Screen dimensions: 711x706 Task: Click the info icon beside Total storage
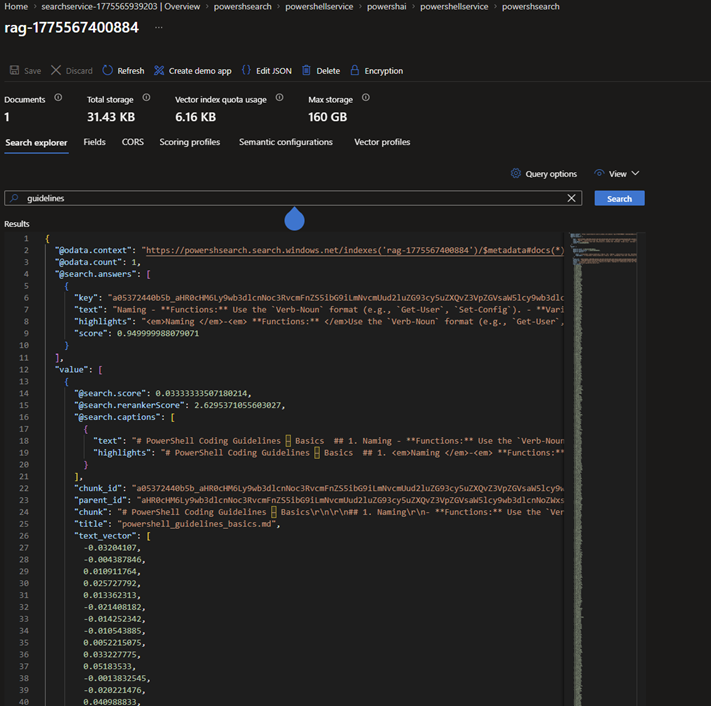(x=147, y=98)
